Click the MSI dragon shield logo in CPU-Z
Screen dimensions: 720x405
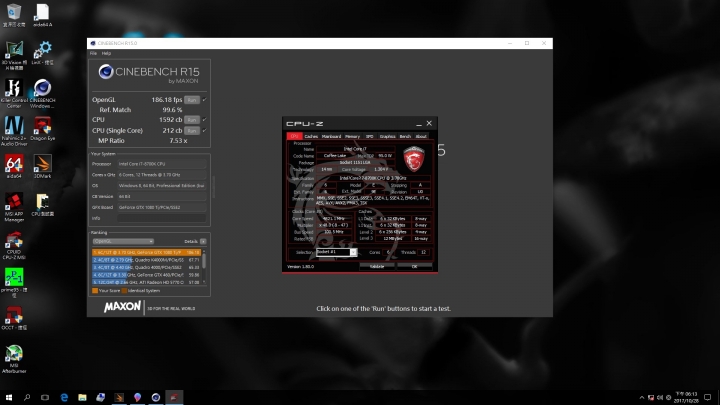pyautogui.click(x=414, y=159)
